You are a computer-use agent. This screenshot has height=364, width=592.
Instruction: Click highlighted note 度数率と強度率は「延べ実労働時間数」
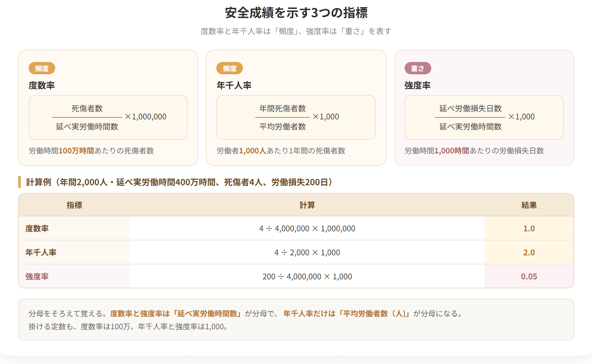tap(176, 313)
